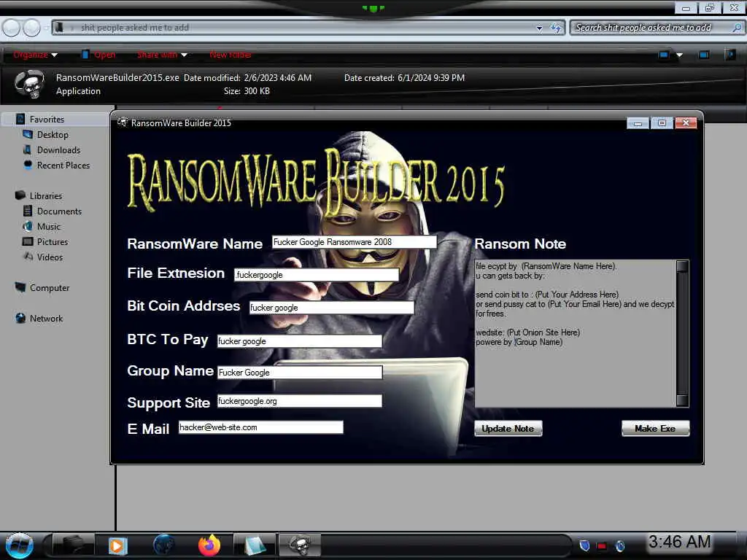Click the Network icon in navigation pane

coord(20,318)
